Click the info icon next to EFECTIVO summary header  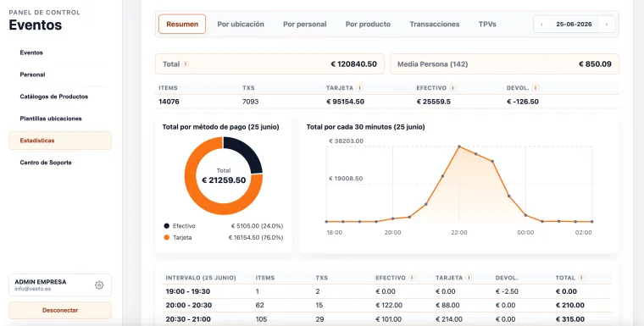click(452, 88)
